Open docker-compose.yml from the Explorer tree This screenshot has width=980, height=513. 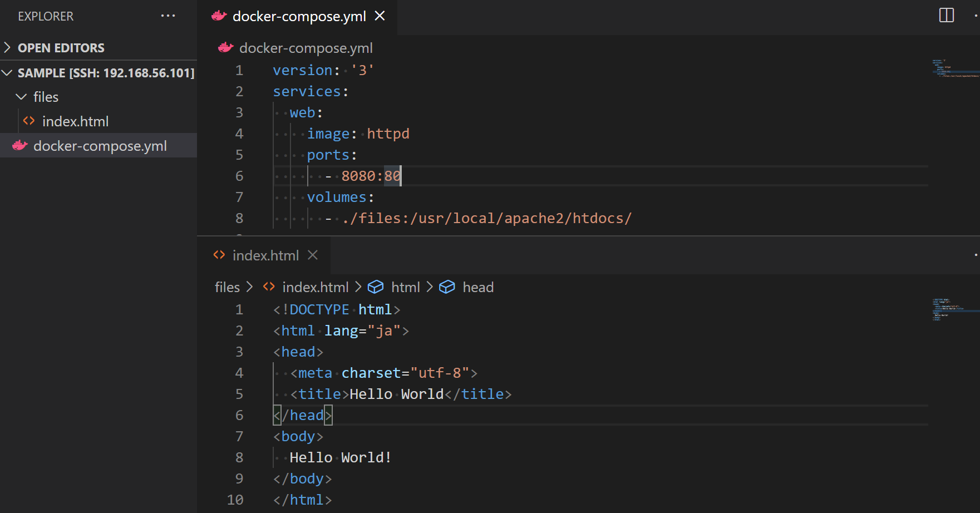[x=100, y=146]
